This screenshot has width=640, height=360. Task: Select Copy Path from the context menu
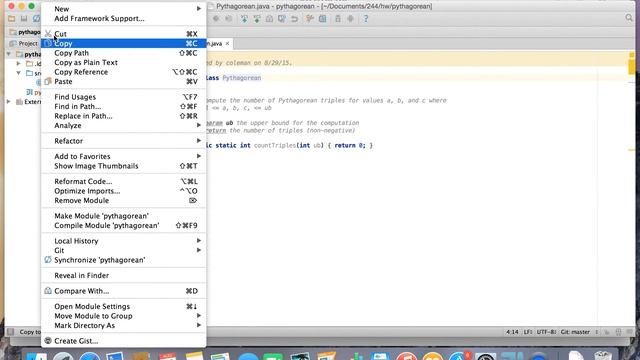[x=123, y=53]
